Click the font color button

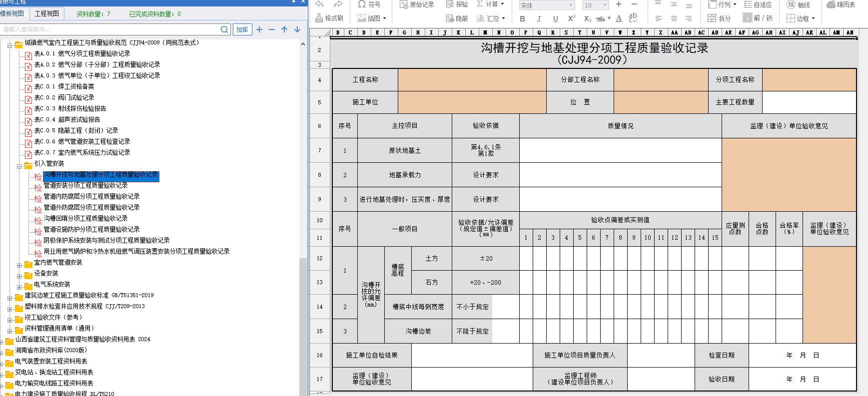pos(619,18)
